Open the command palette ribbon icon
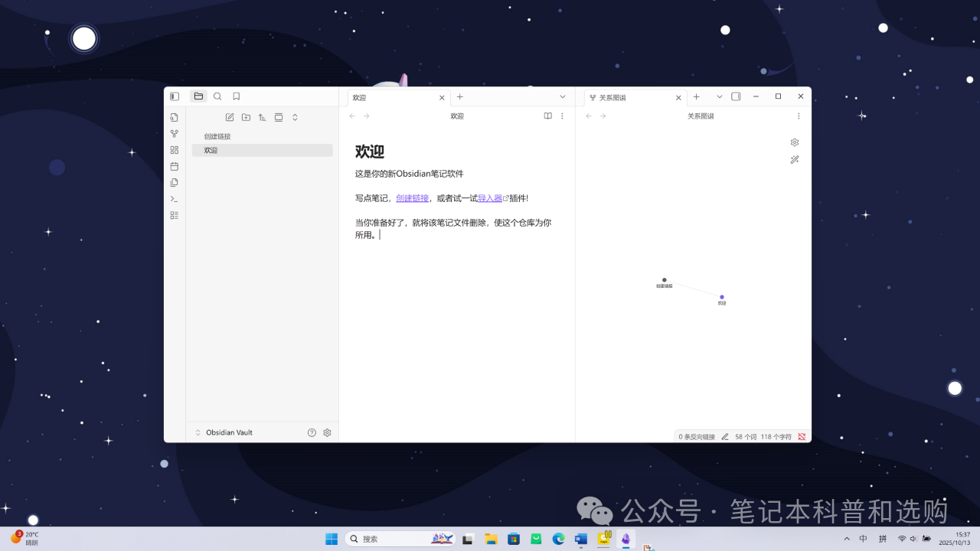The width and height of the screenshot is (980, 551). click(x=175, y=199)
